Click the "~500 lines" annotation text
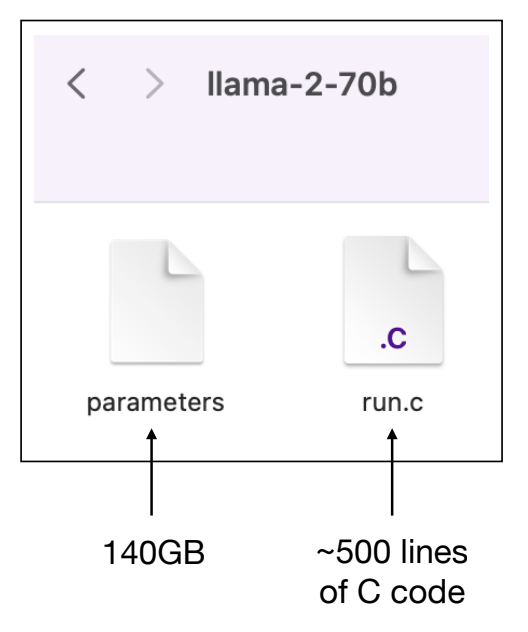 point(392,552)
